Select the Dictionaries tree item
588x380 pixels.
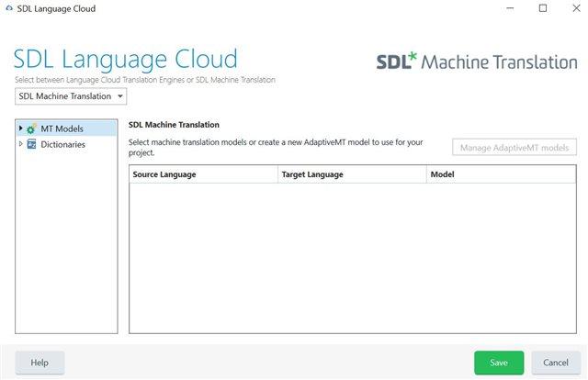tap(62, 144)
